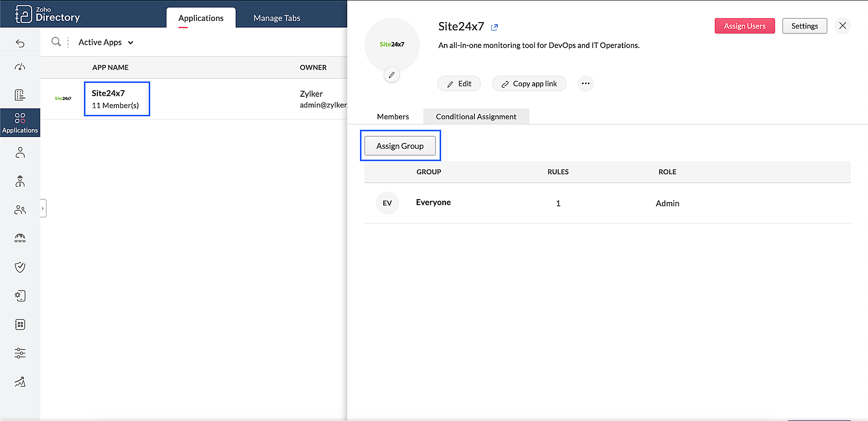Click the pencil icon on app logo

pyautogui.click(x=391, y=75)
